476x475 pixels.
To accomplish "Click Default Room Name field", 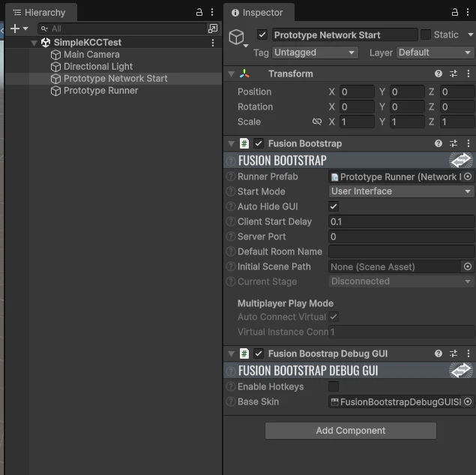I will coord(401,251).
